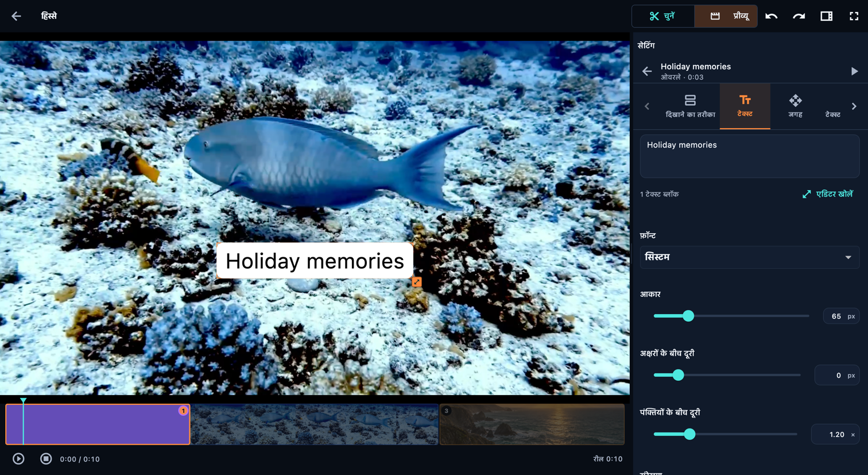Viewport: 868px width, 475px height.
Task: Go back from Holiday memories overlay settings
Action: [647, 71]
